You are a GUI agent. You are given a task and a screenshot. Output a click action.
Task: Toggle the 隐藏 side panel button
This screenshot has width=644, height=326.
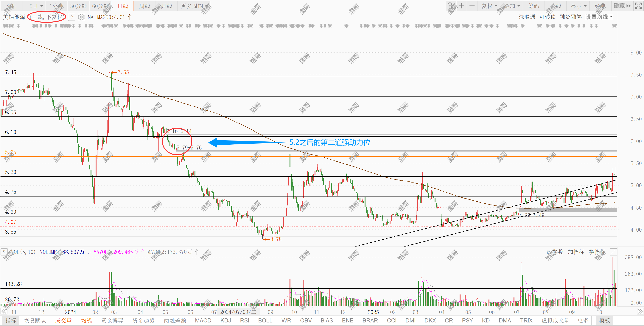pos(622,6)
